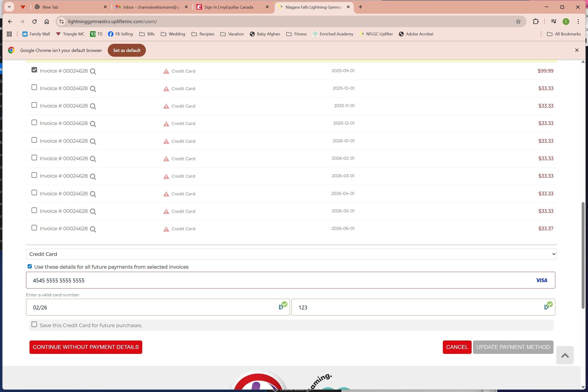Open the Credit Card payment method dropdown
Viewport: 588px width, 392px height.
tap(291, 254)
